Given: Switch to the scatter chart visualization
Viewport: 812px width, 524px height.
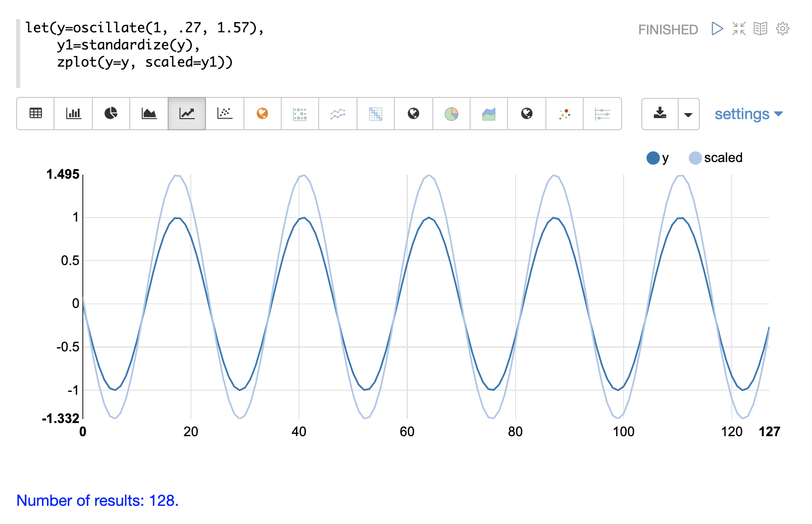Looking at the screenshot, I should click(225, 114).
